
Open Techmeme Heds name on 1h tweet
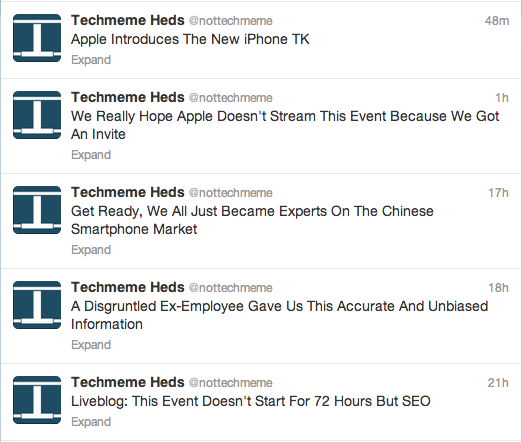tap(128, 97)
